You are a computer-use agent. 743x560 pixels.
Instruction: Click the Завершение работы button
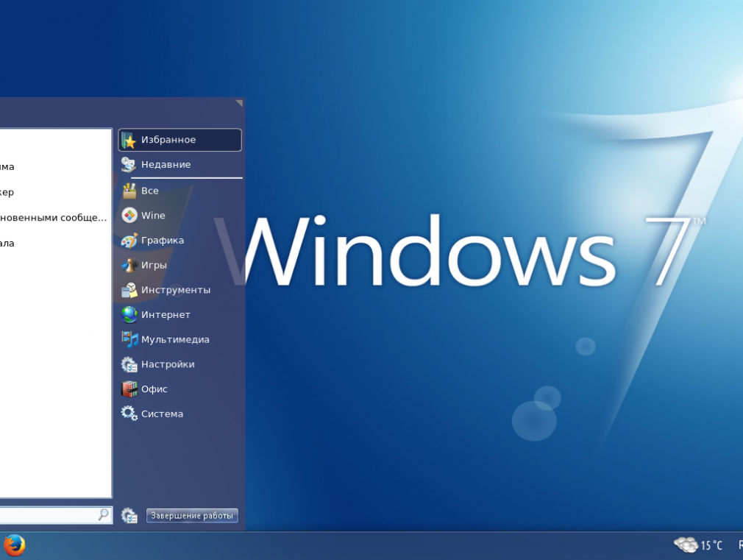[192, 515]
